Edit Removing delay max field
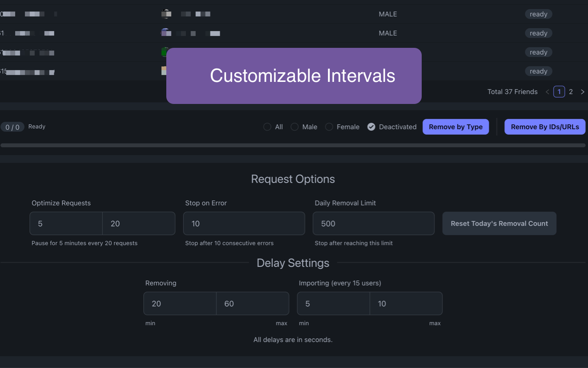 pyautogui.click(x=253, y=304)
